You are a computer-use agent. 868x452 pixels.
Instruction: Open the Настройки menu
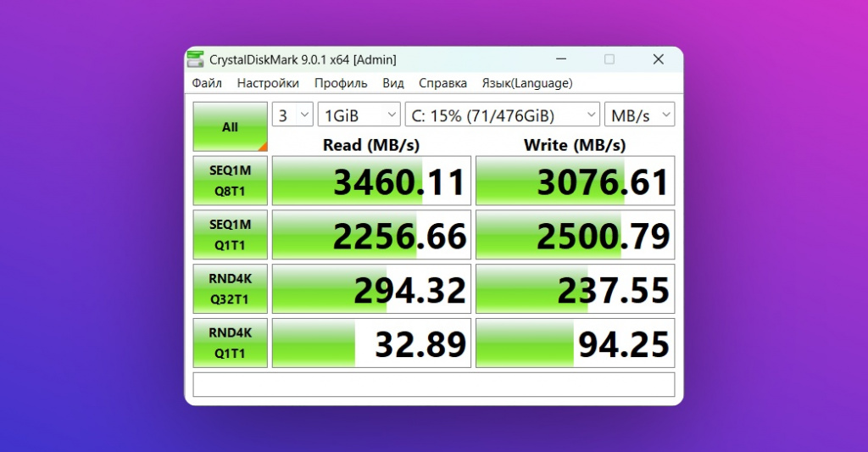click(x=268, y=83)
